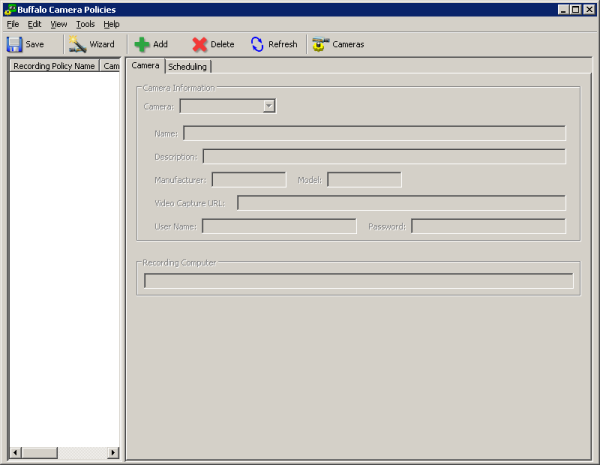Screen dimensions: 600x465
Task: Click the red Delete X icon
Action: (x=199, y=44)
